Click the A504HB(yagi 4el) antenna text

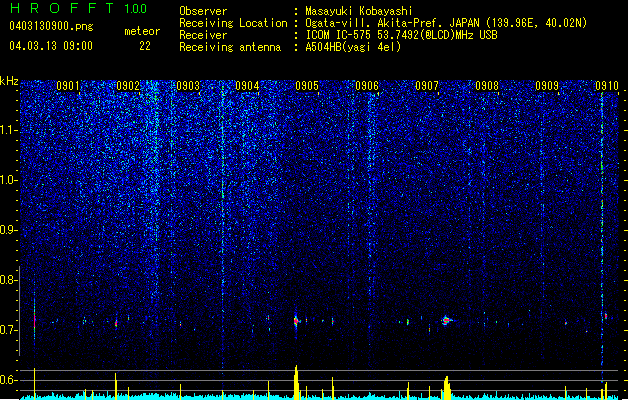click(x=353, y=47)
